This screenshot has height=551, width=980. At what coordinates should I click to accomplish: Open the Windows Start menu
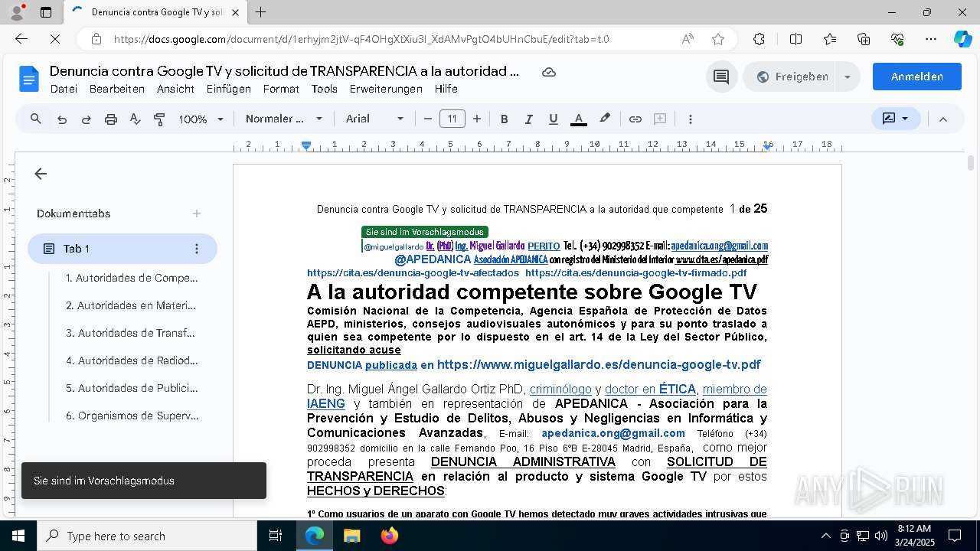pos(18,536)
